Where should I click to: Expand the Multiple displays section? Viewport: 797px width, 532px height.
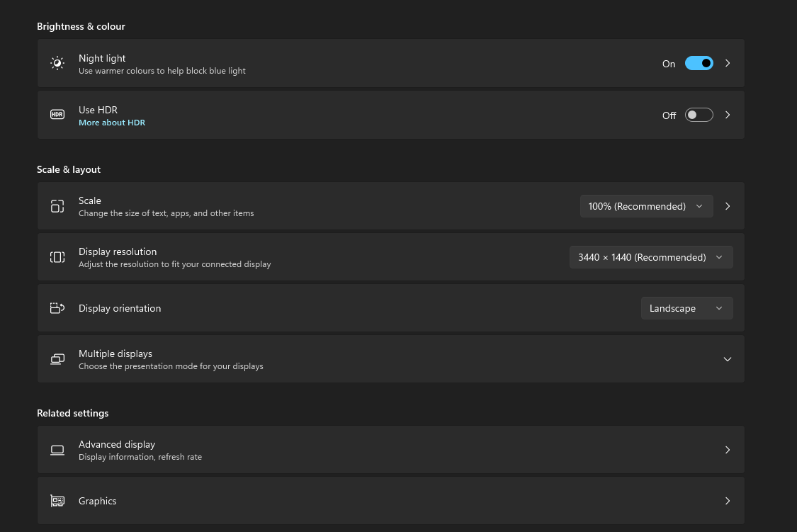pyautogui.click(x=727, y=359)
